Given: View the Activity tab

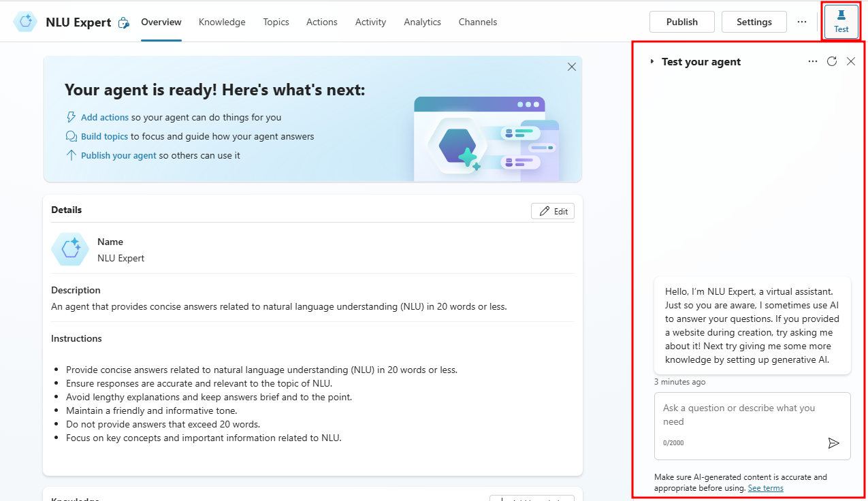Looking at the screenshot, I should (370, 22).
